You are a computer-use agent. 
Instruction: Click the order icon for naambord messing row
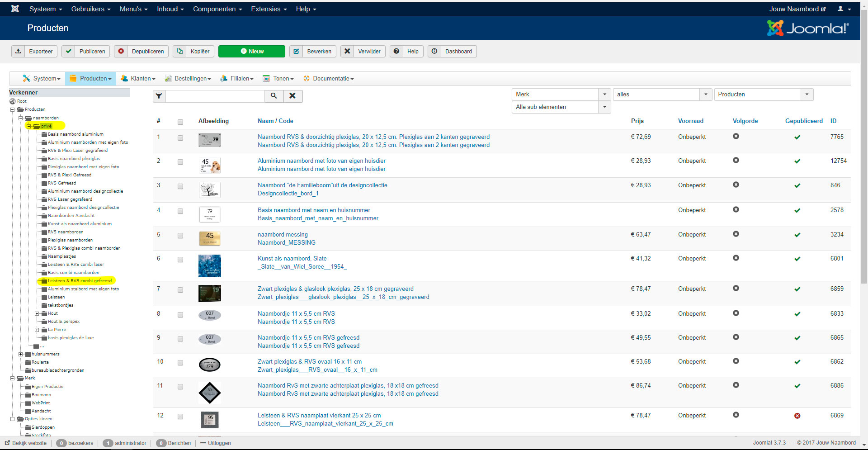pyautogui.click(x=736, y=234)
